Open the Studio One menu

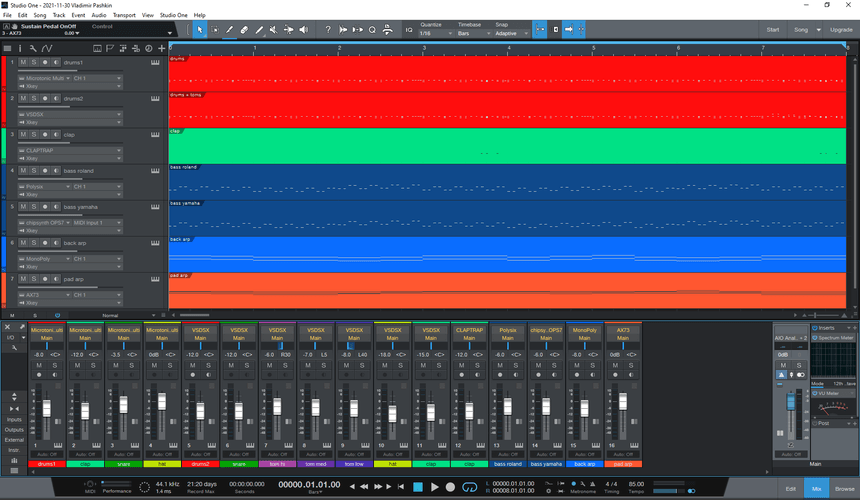[x=173, y=15]
